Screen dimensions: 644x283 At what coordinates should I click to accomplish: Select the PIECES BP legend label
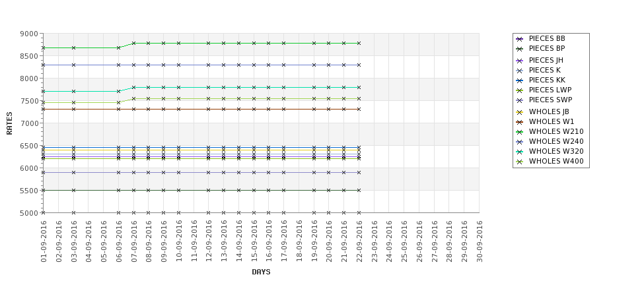547,48
